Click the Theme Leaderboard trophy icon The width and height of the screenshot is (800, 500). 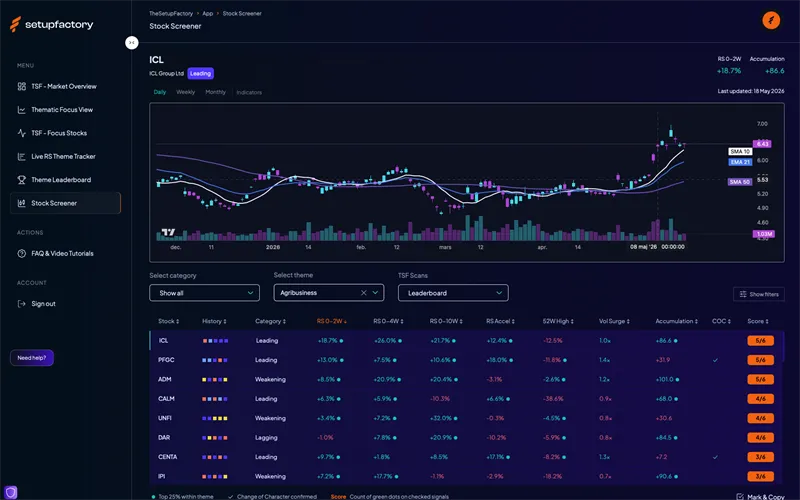21,180
